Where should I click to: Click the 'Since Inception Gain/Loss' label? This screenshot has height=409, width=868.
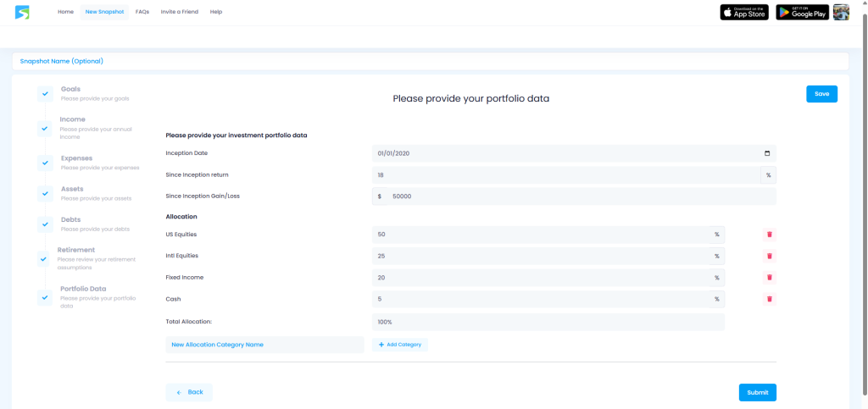(x=203, y=196)
